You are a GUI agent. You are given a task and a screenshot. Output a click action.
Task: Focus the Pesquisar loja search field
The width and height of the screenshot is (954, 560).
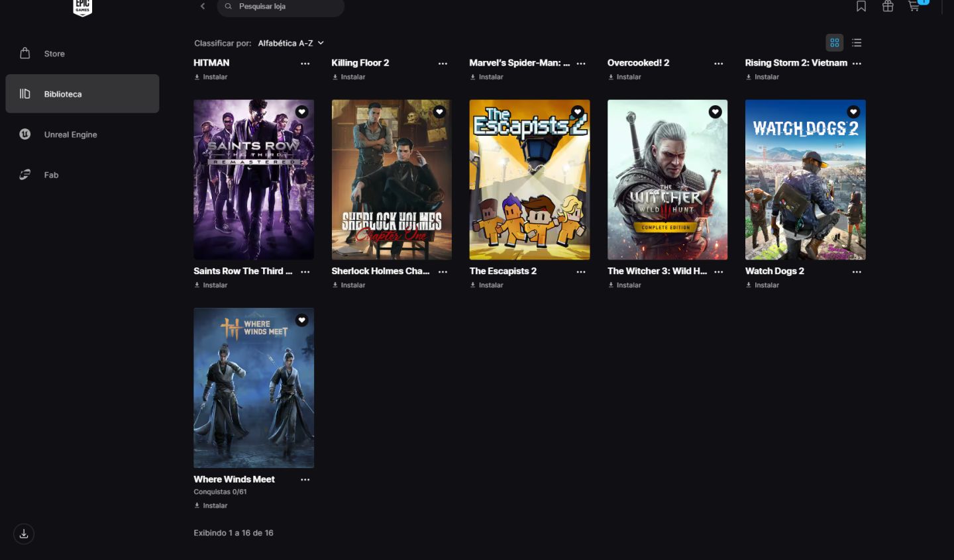[x=281, y=7]
